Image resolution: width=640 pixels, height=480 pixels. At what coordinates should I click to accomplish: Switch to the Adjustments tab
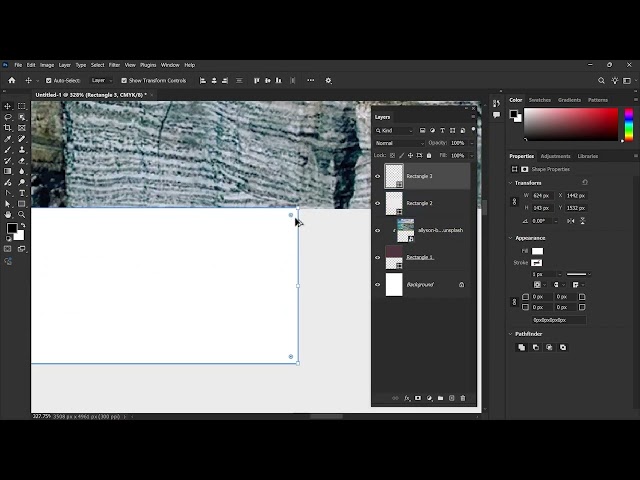[555, 156]
